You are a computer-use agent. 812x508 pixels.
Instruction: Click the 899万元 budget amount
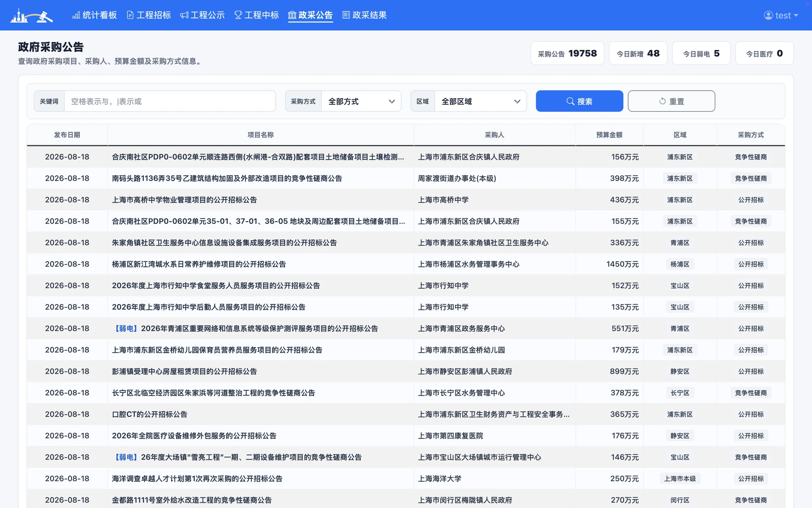pos(624,371)
